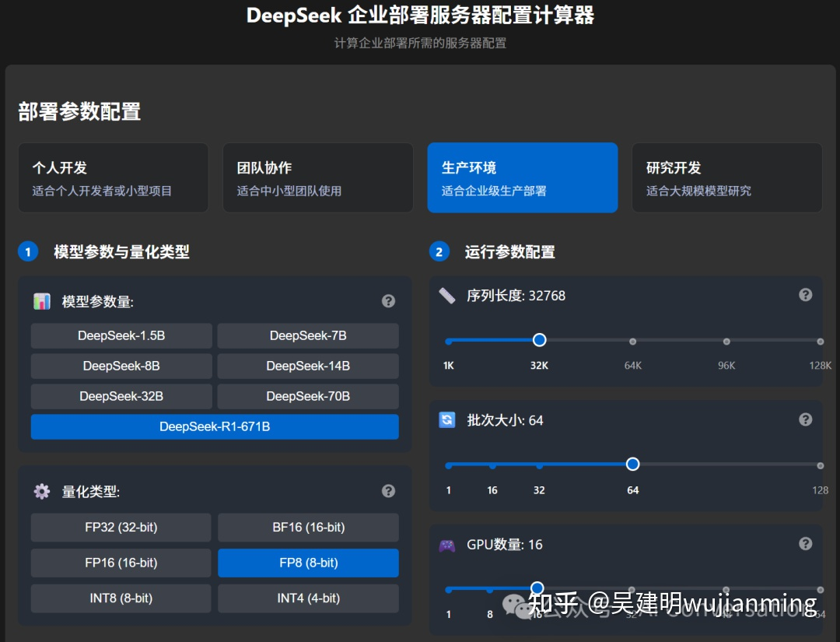Click the gamepad icon beside GPU数量

point(447,544)
